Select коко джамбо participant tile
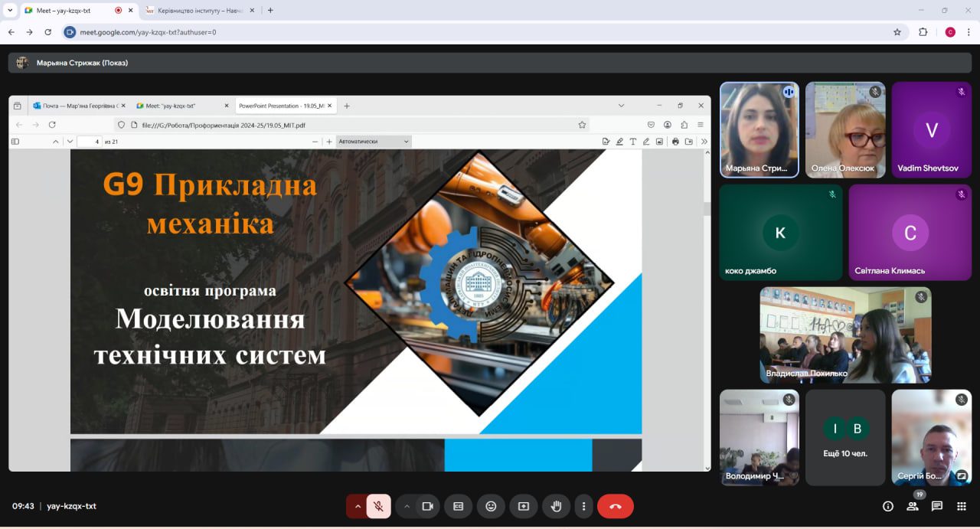 pos(781,233)
